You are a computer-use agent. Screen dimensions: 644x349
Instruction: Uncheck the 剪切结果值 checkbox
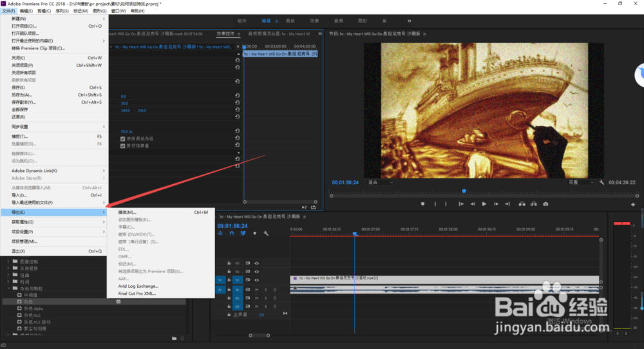tap(123, 146)
